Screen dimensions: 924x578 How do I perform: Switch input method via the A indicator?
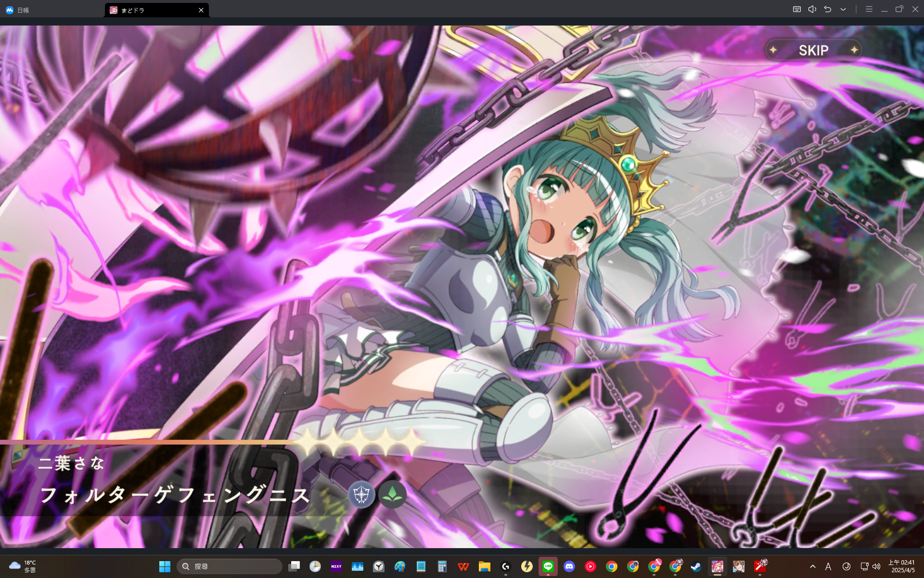tap(828, 566)
